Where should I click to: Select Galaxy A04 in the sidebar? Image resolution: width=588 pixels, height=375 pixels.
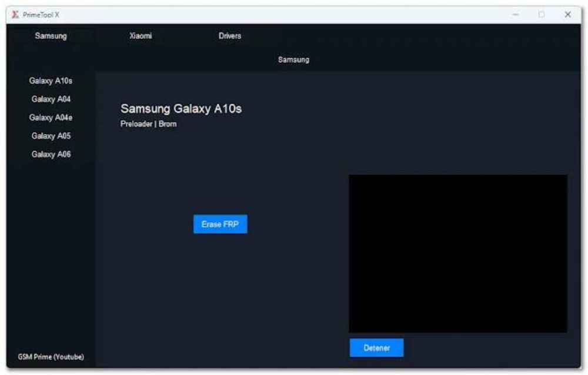51,99
